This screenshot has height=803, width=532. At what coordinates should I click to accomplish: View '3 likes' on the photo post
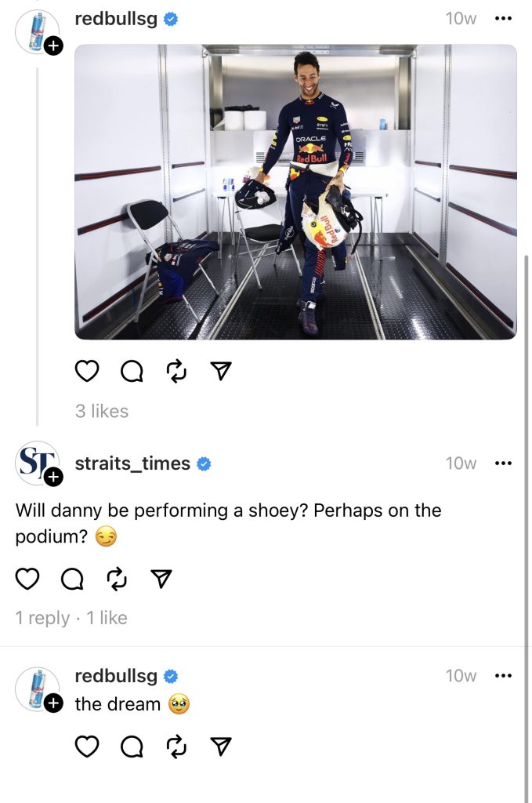point(102,411)
